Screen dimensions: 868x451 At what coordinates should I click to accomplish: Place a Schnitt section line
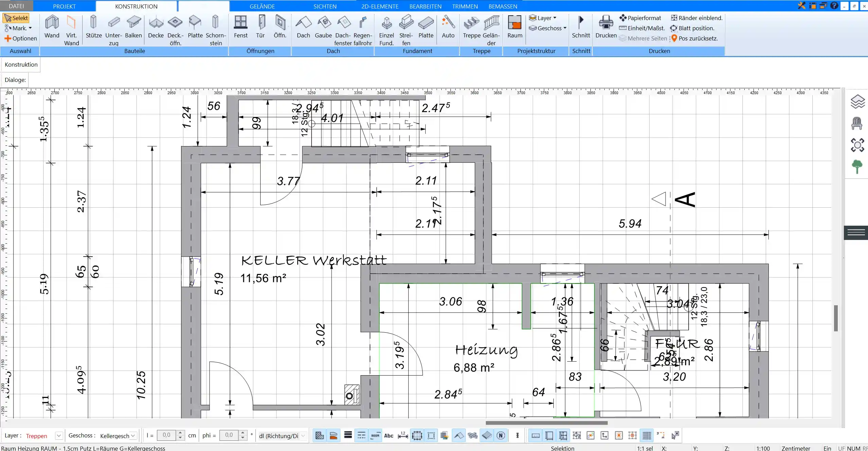(581, 27)
